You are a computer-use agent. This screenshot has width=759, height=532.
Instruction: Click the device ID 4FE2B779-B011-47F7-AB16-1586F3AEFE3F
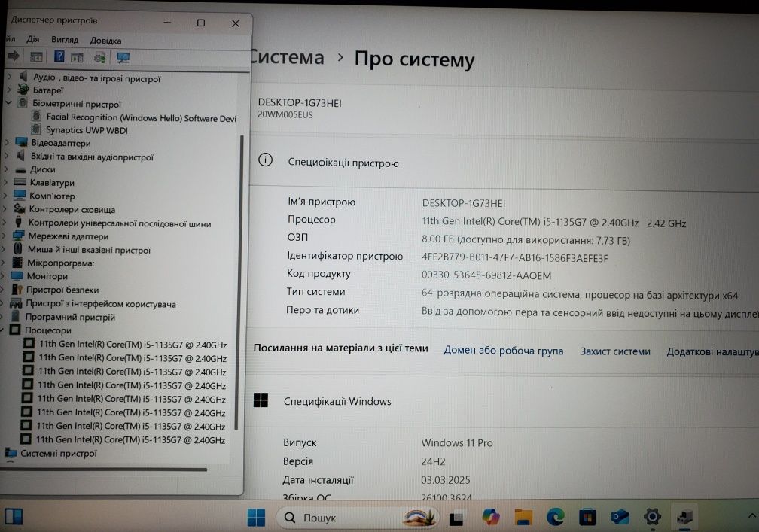(515, 258)
